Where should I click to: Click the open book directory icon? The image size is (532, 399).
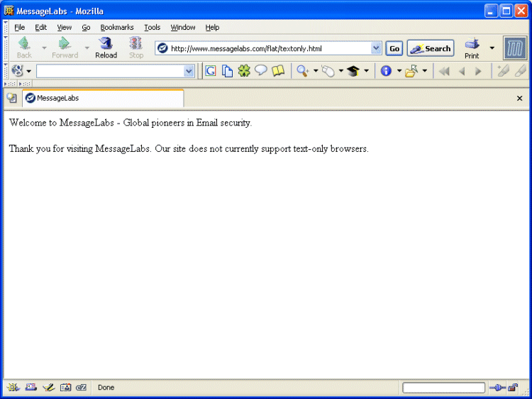pos(277,70)
